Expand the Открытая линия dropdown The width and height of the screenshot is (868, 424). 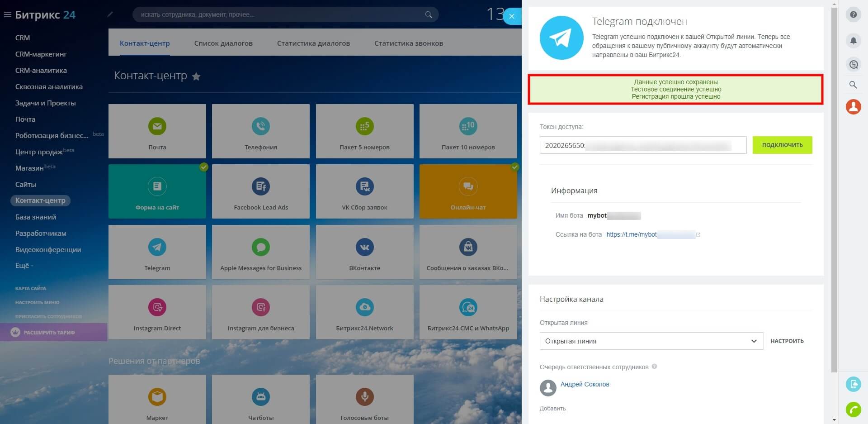651,341
